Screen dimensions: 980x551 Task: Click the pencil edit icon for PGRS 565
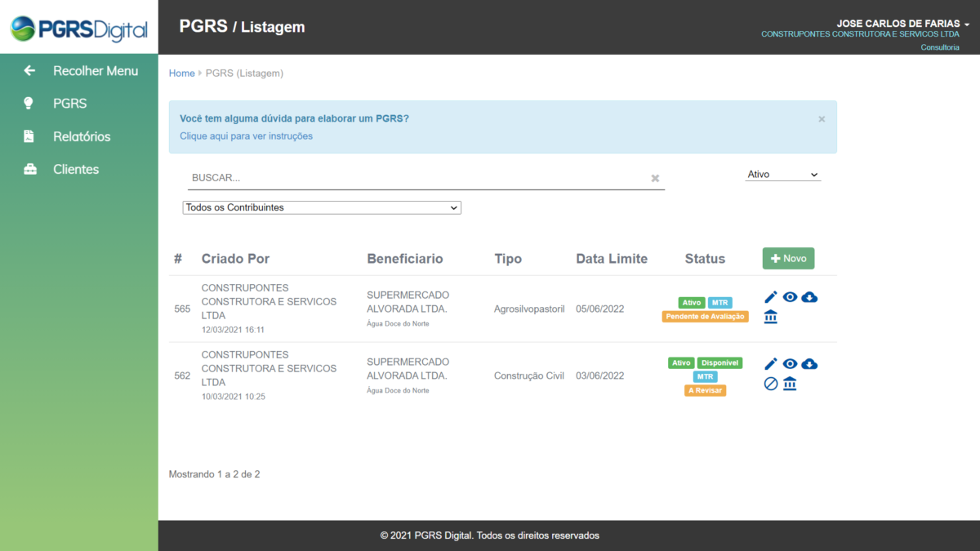[x=771, y=297]
